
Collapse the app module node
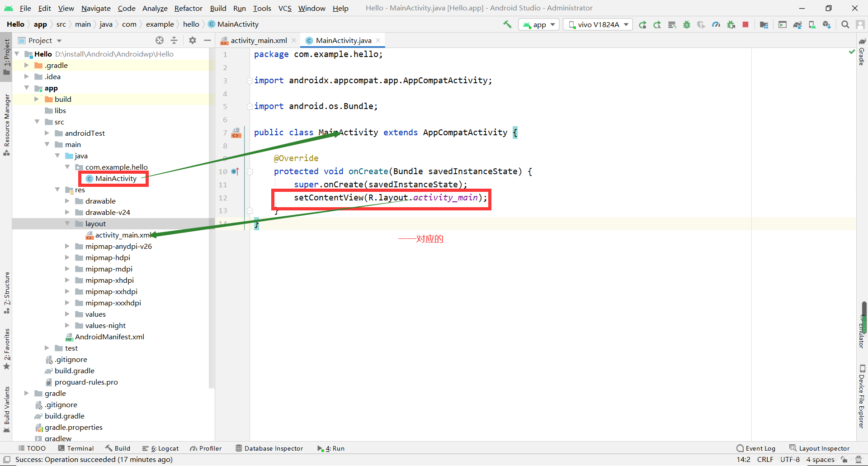pos(27,88)
